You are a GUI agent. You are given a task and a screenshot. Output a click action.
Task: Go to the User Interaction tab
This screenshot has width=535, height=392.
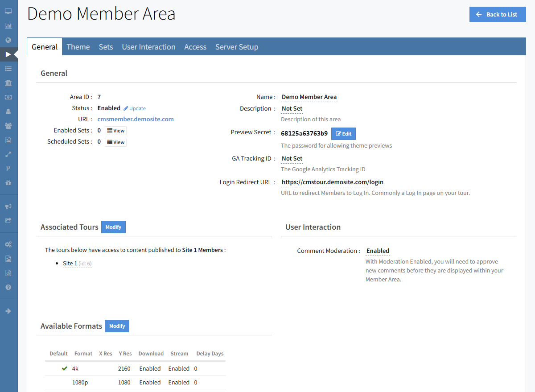point(148,47)
